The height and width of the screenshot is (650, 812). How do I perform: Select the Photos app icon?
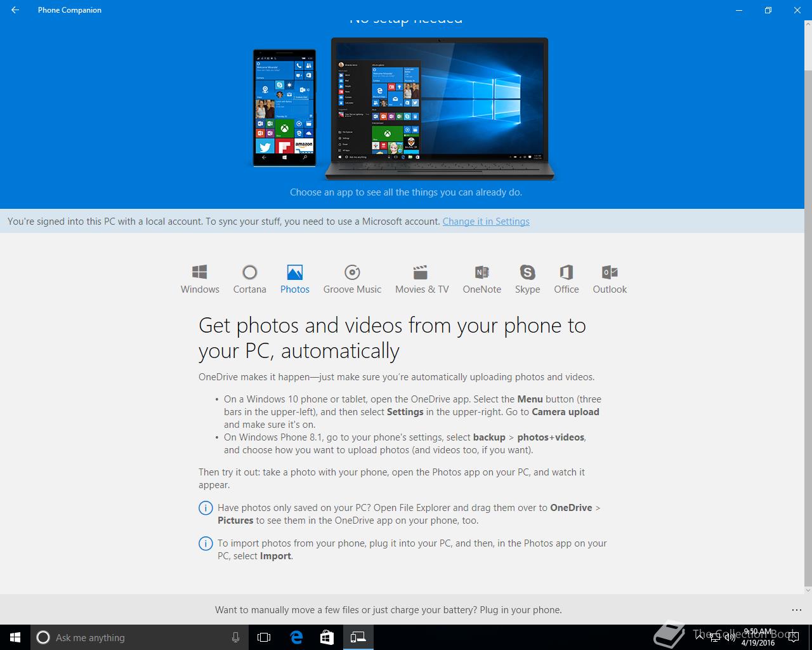click(295, 272)
